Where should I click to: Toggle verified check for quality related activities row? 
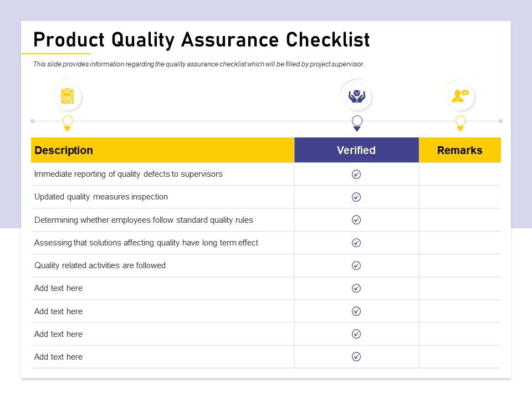click(x=356, y=265)
